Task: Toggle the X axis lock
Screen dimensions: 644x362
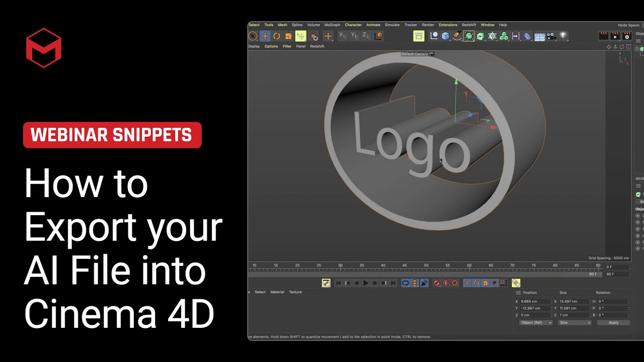Action: click(x=343, y=36)
